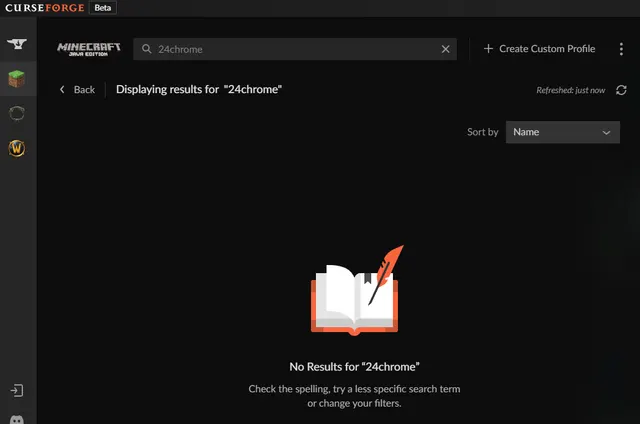
Task: Open the CurseForge anvil home icon
Action: click(17, 43)
